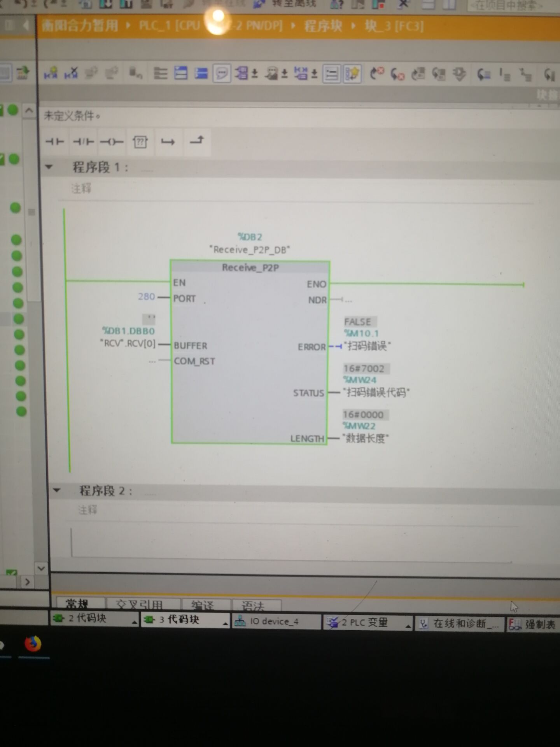
Task: Click the delete network toolbar icon
Action: pyautogui.click(x=71, y=73)
